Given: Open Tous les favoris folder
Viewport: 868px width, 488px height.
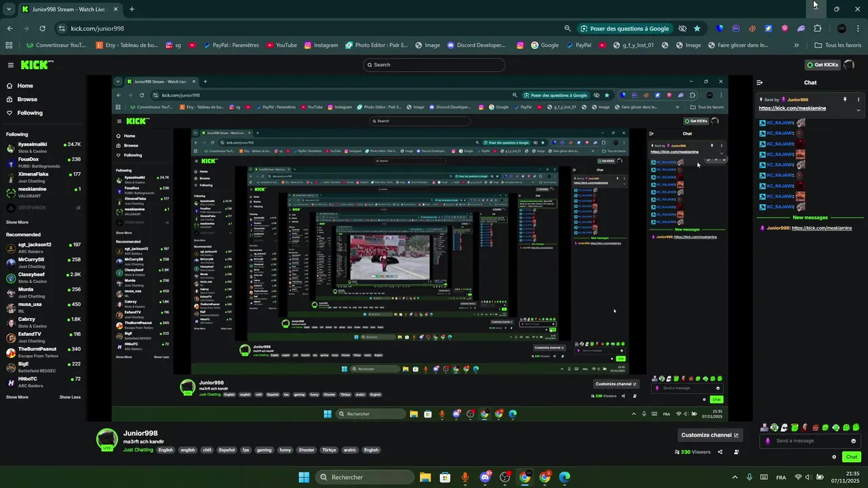Looking at the screenshot, I should tap(838, 45).
